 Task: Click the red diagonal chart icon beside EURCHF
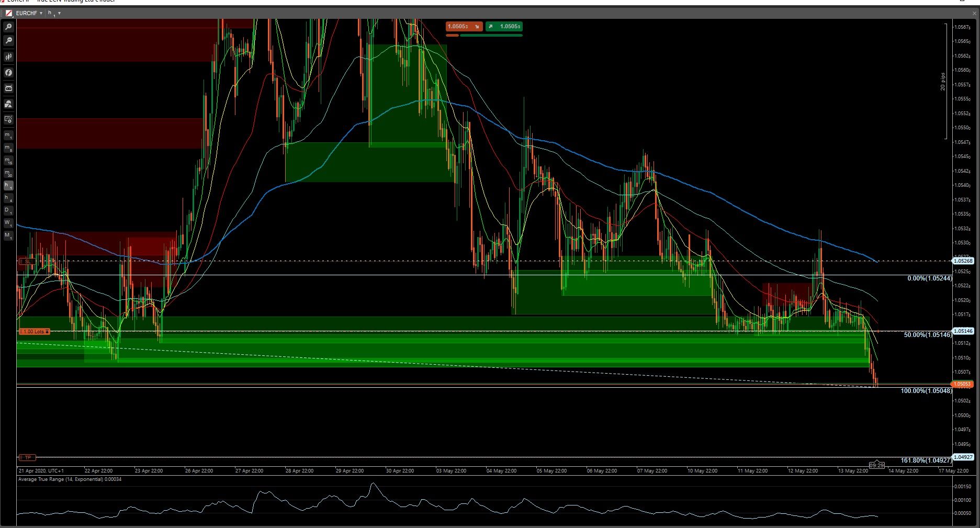click(9, 13)
